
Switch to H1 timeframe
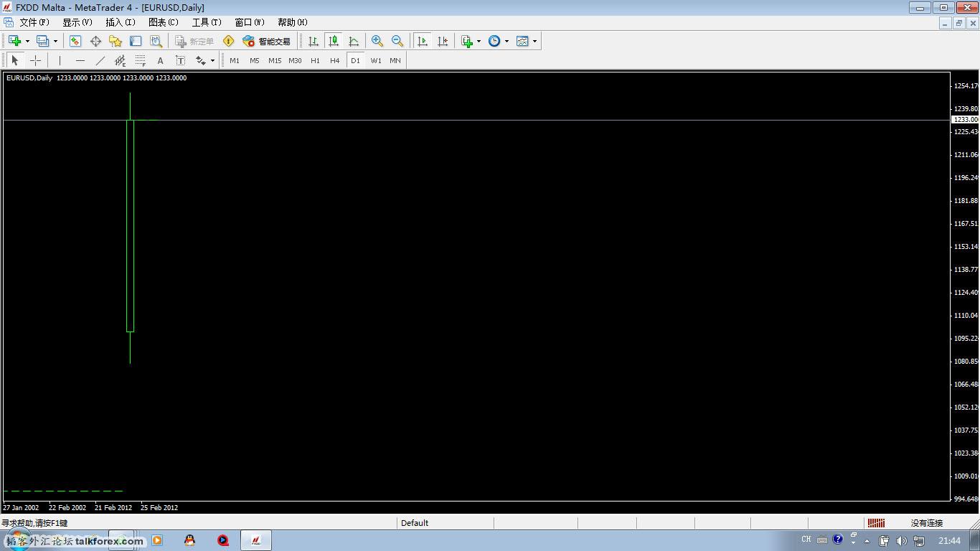pyautogui.click(x=315, y=60)
